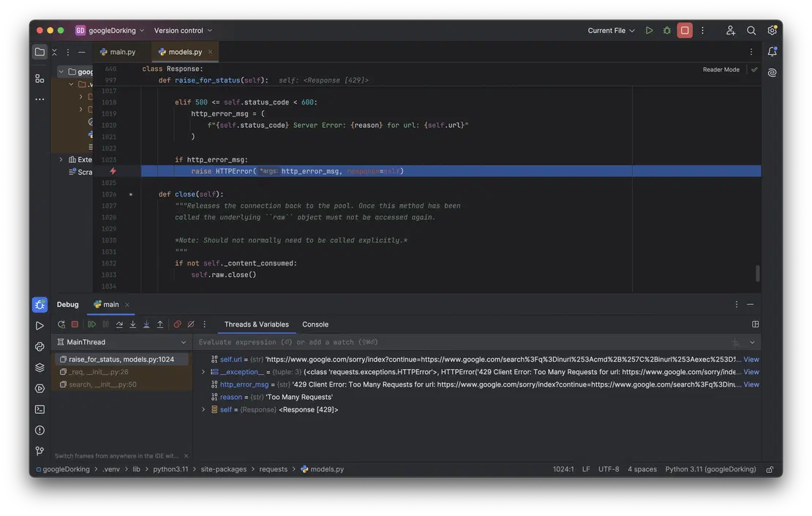Open Code With Me add user icon
This screenshot has height=516, width=812.
pyautogui.click(x=730, y=31)
